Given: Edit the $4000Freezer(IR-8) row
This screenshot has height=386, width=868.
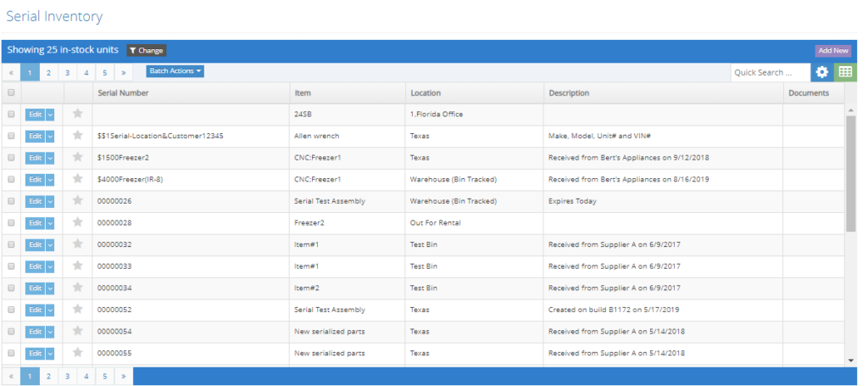Looking at the screenshot, I should point(35,180).
